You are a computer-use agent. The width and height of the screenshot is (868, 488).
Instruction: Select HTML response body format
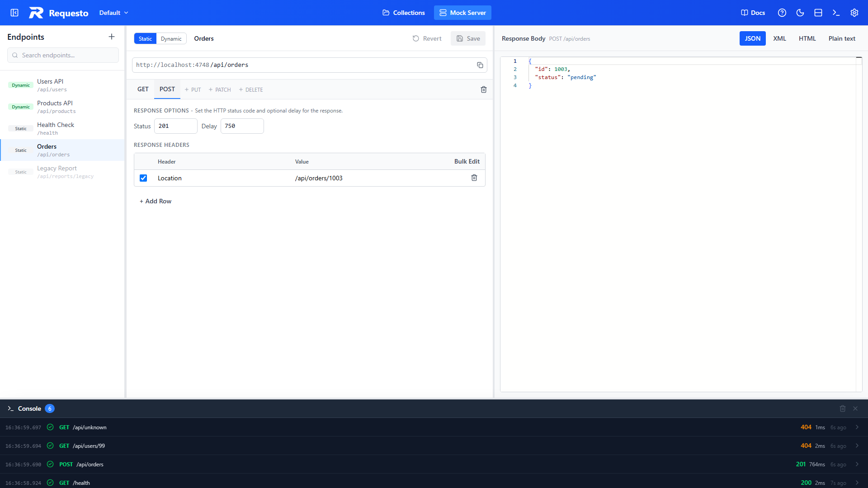(807, 38)
